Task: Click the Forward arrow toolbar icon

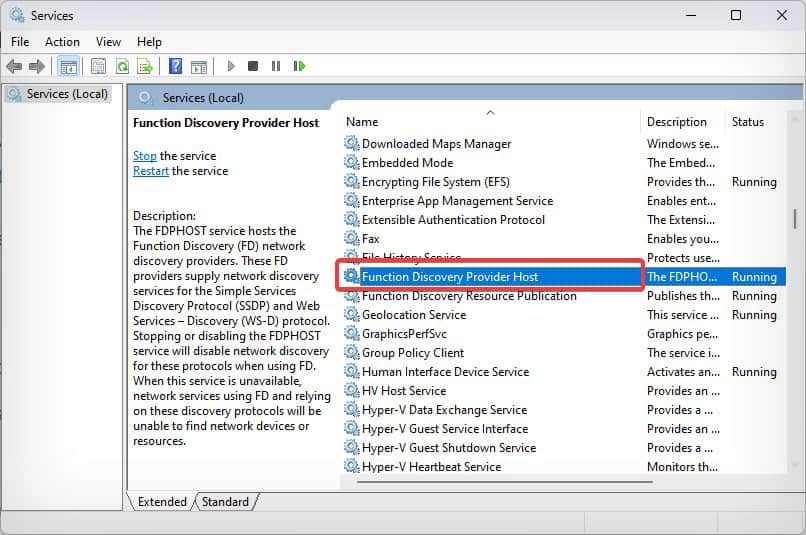Action: tap(36, 66)
